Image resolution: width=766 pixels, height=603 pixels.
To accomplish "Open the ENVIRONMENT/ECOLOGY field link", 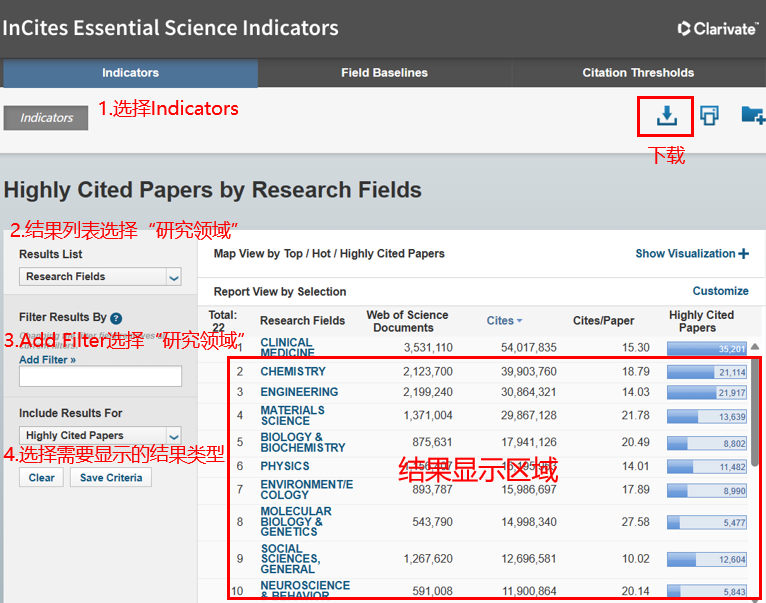I will pos(306,490).
